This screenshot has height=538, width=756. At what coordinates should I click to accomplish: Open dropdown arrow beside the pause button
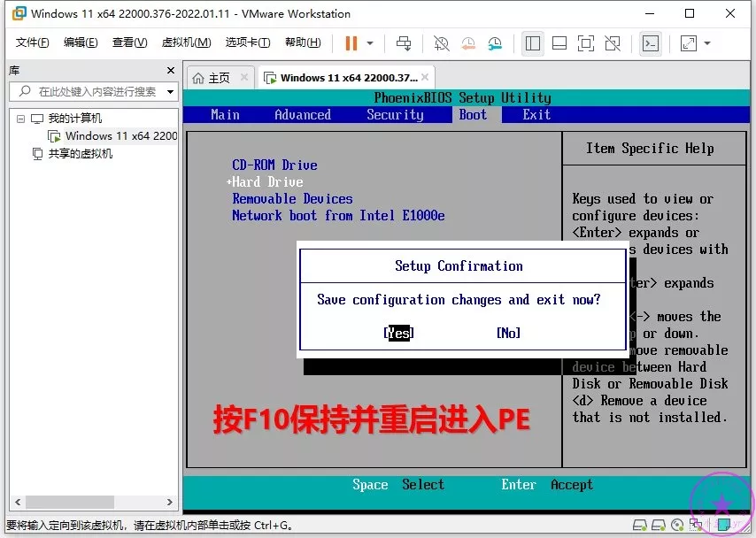[x=370, y=43]
